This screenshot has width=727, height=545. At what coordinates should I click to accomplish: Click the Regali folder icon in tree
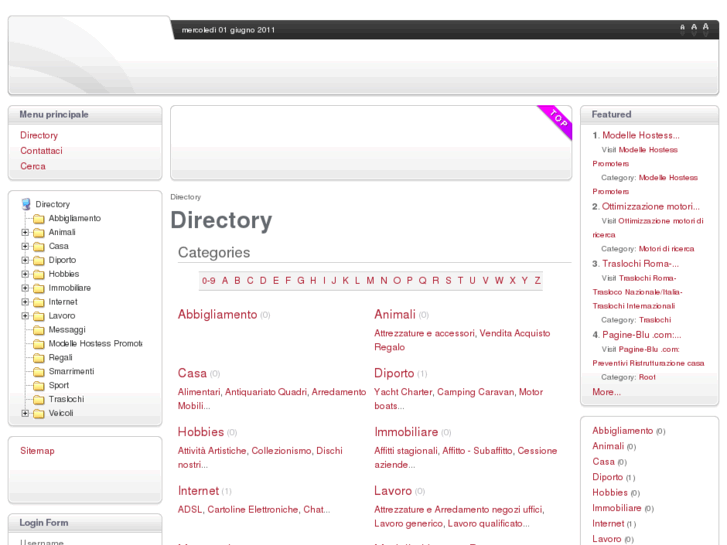(x=39, y=358)
